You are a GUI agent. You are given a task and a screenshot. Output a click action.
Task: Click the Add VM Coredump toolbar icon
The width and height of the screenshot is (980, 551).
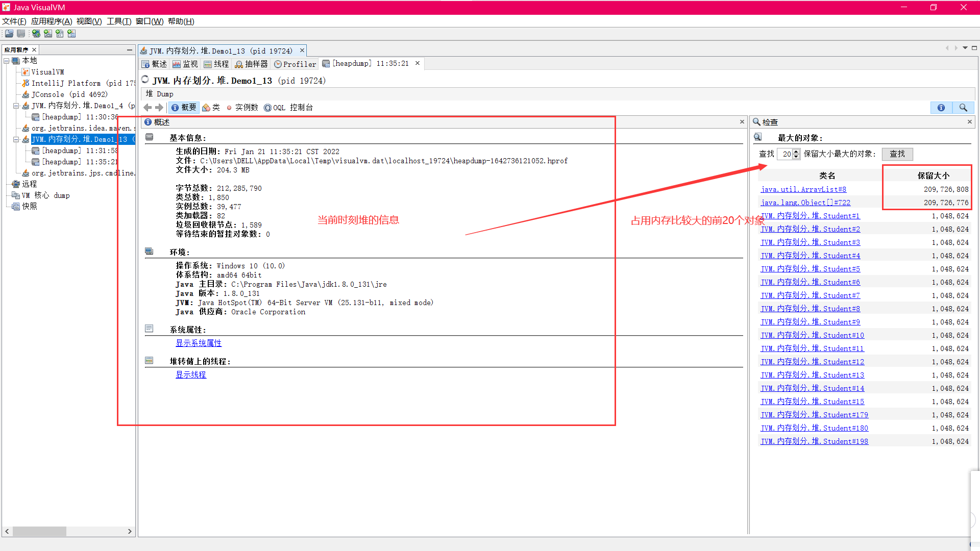tap(60, 34)
